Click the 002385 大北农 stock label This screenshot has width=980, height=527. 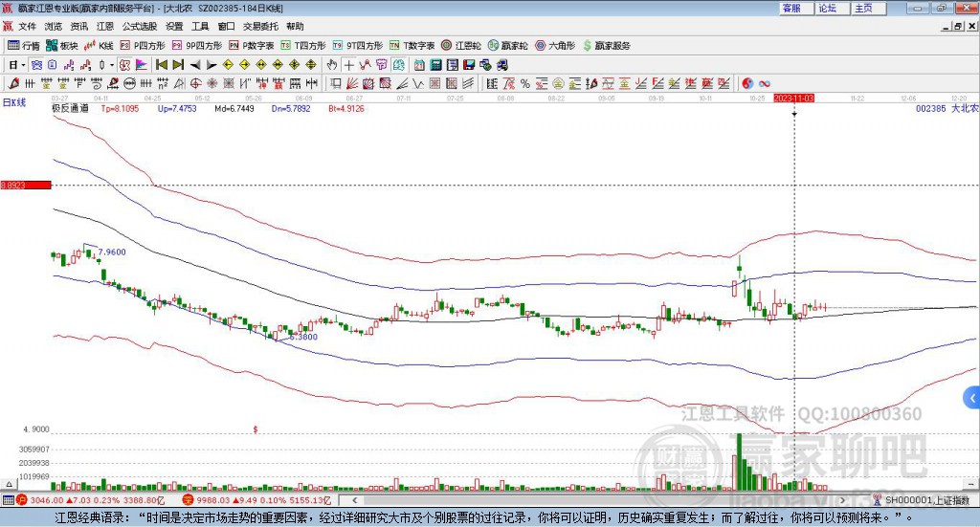(947, 108)
